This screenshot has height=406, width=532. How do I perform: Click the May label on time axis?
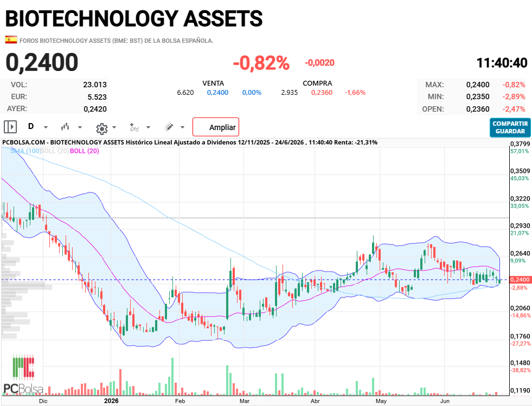[x=381, y=401]
